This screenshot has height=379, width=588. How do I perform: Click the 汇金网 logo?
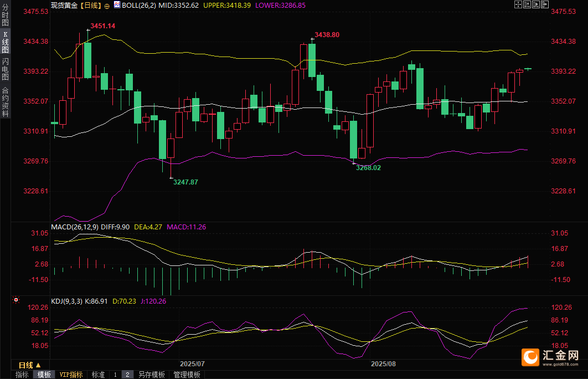pos(550,357)
